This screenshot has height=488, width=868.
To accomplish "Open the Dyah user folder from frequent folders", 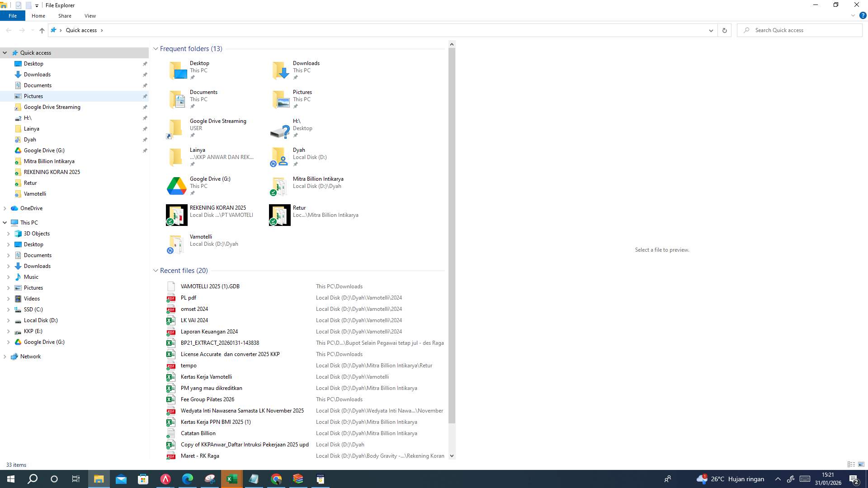I will [299, 150].
